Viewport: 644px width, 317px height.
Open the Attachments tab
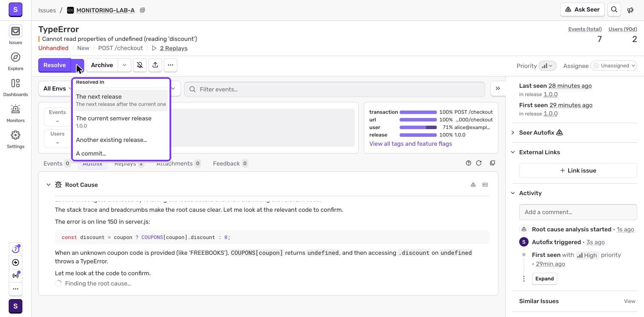coord(178,164)
